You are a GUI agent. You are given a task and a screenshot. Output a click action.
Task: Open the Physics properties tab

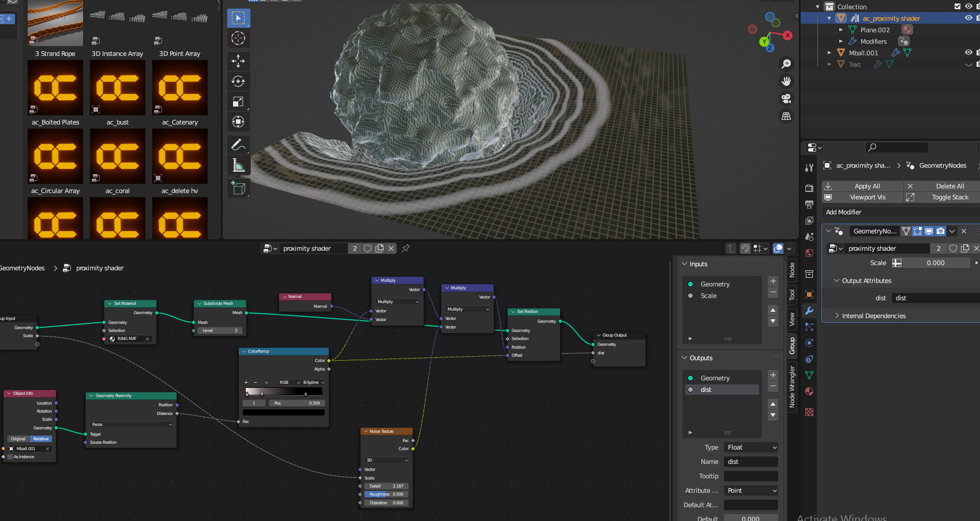(809, 343)
